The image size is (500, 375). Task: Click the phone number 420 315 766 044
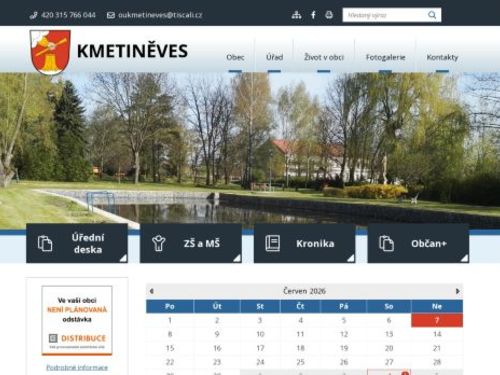click(x=68, y=15)
